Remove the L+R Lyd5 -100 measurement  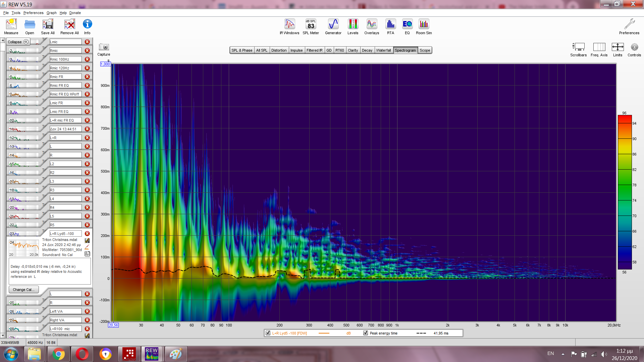click(x=87, y=234)
